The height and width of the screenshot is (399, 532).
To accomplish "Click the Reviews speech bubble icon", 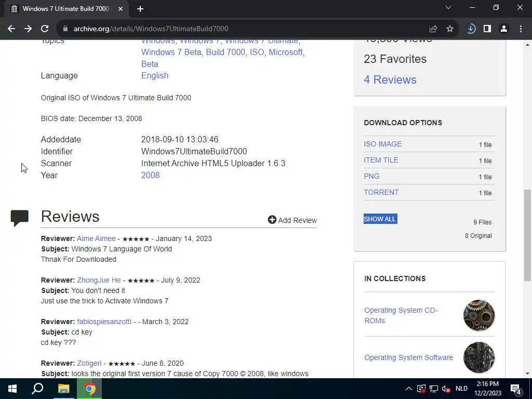I will tap(20, 218).
